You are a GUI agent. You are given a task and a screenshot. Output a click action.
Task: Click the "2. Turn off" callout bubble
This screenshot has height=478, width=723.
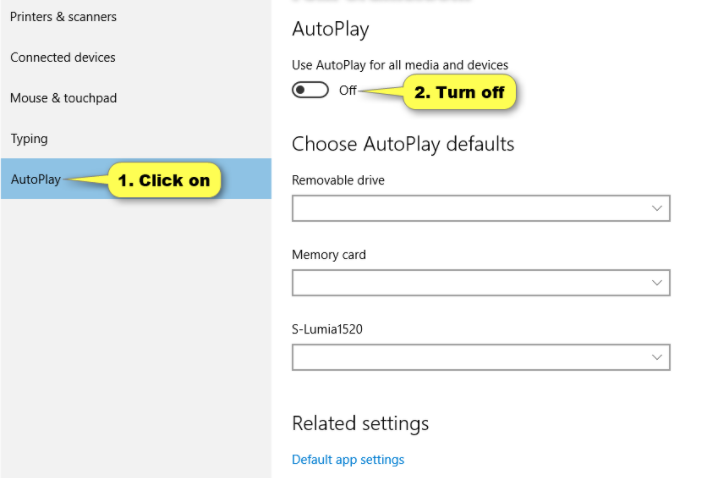click(460, 92)
